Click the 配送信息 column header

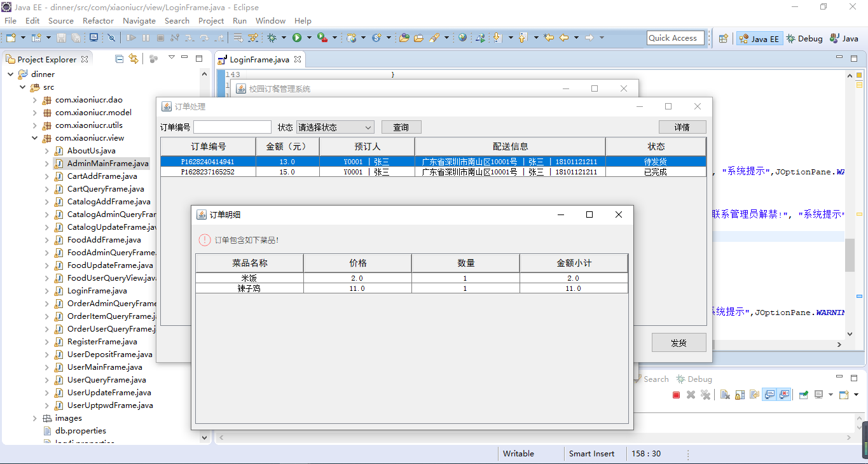point(510,146)
